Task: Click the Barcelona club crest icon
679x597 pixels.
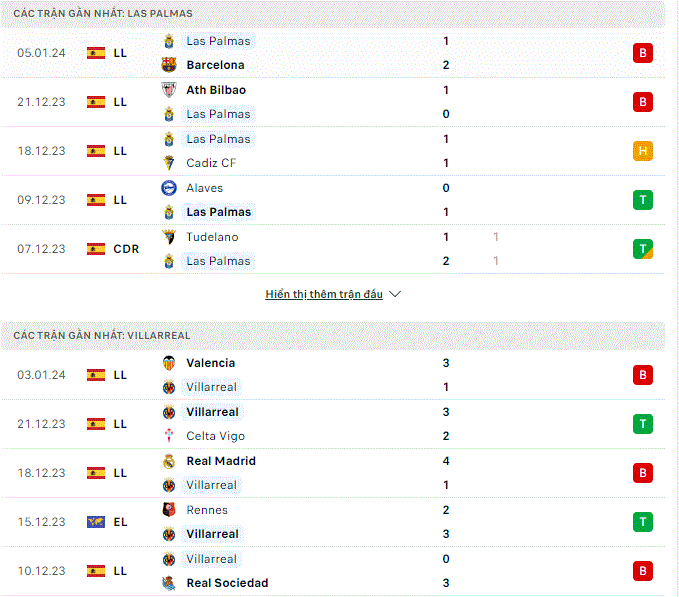Action: [169, 65]
